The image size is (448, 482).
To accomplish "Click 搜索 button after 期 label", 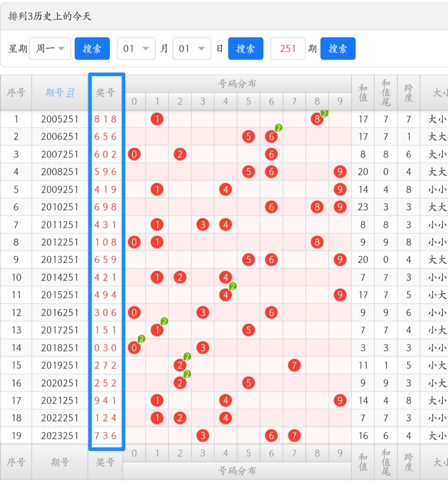I will (x=338, y=48).
